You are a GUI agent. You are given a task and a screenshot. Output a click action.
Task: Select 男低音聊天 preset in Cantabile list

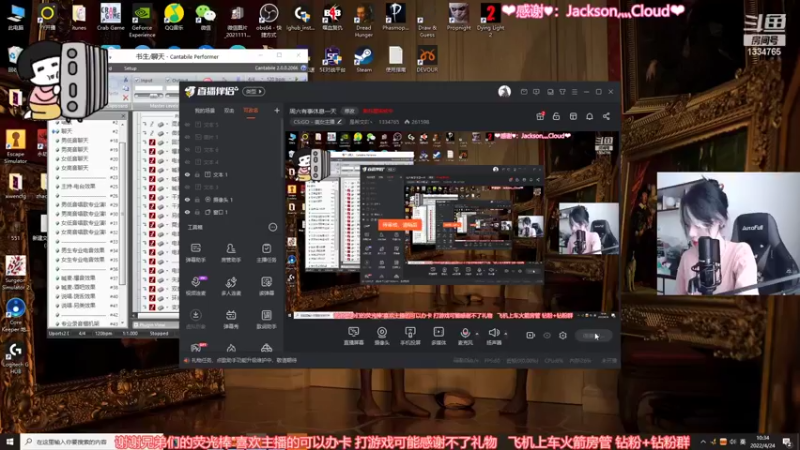click(74, 140)
